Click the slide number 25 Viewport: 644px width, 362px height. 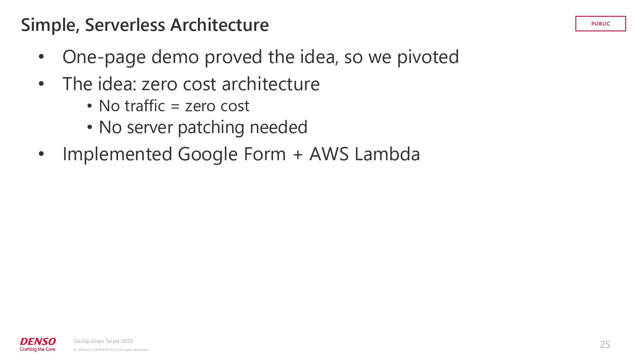click(605, 345)
